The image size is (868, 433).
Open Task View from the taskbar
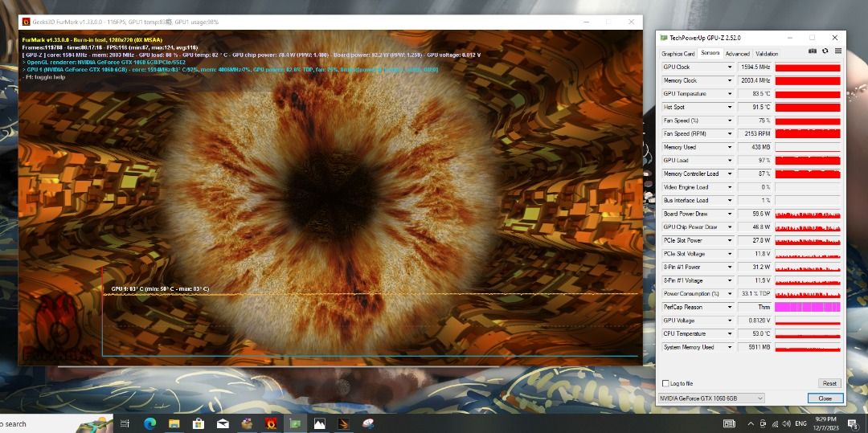[125, 423]
